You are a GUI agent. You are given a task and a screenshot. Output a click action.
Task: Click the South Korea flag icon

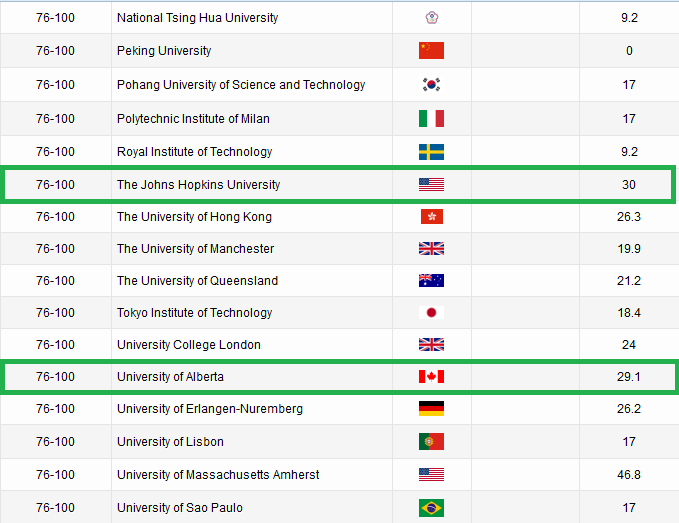[431, 85]
